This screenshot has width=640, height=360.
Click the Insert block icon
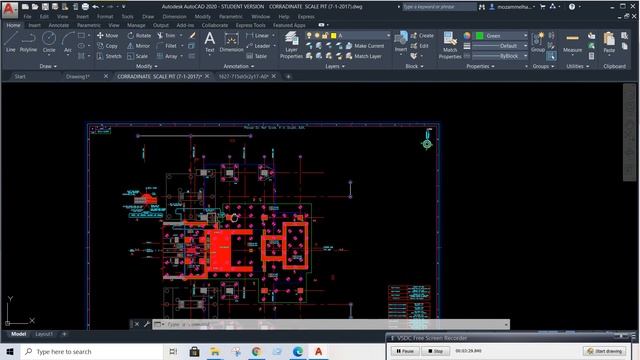(x=401, y=42)
